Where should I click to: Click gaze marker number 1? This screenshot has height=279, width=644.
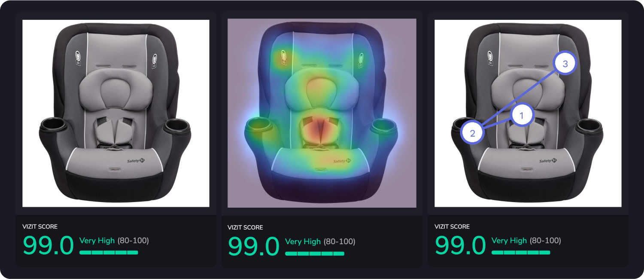coord(522,115)
